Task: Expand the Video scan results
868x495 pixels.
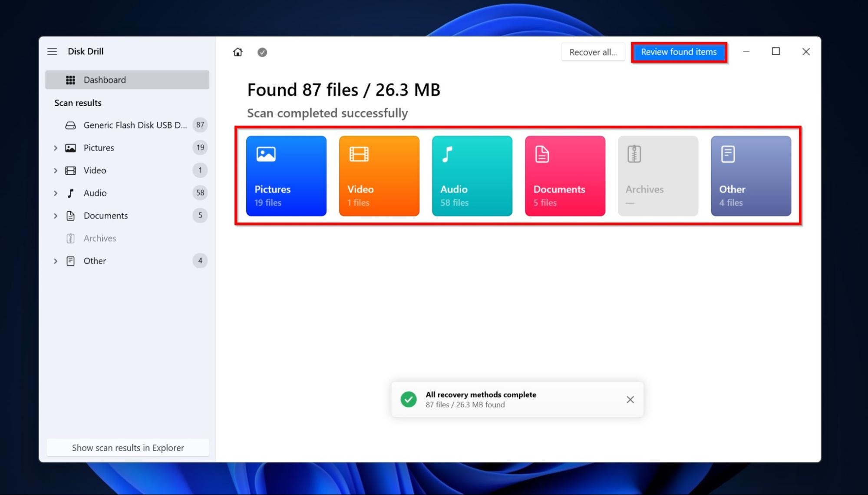Action: (x=56, y=170)
